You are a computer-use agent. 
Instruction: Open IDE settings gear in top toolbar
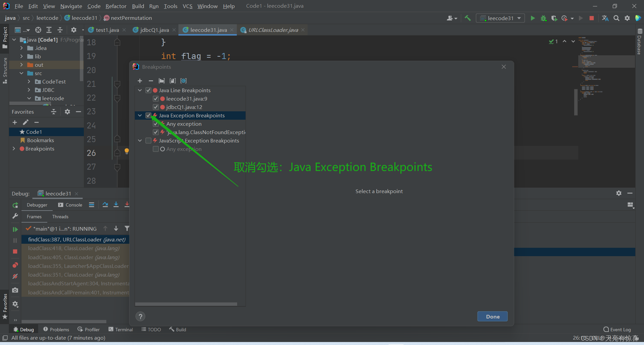pyautogui.click(x=627, y=18)
